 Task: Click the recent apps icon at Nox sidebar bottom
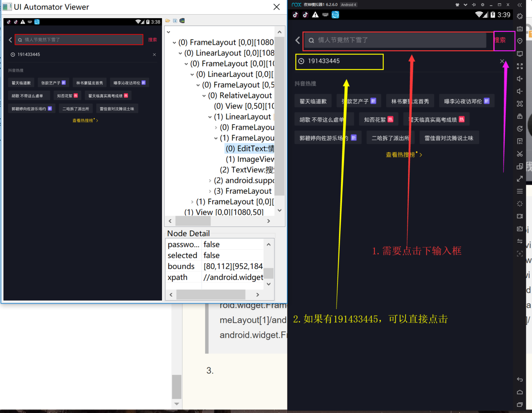coord(520,404)
